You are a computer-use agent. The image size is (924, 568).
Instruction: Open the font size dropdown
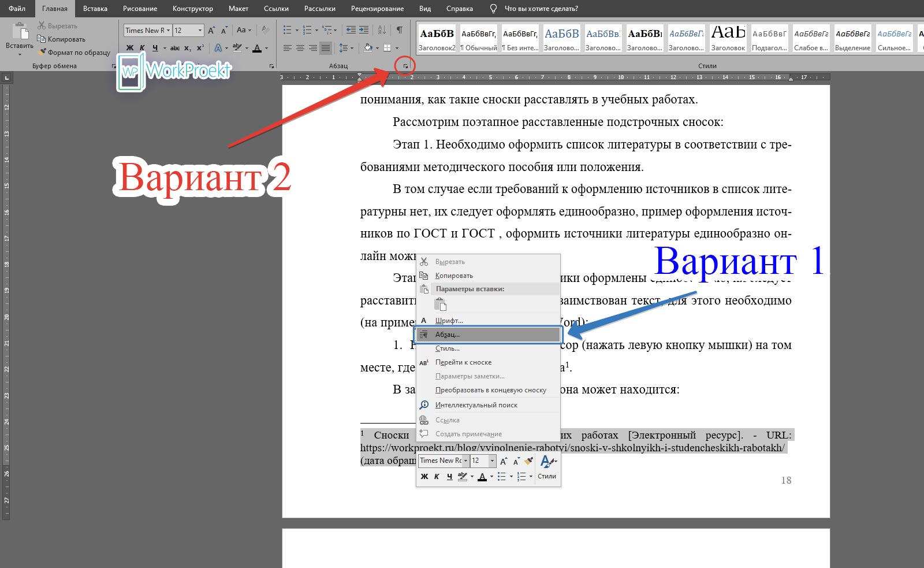[x=200, y=30]
